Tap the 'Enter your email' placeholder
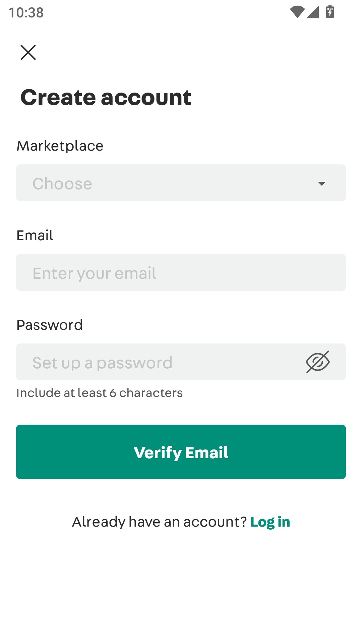362x644 pixels. coord(94,273)
